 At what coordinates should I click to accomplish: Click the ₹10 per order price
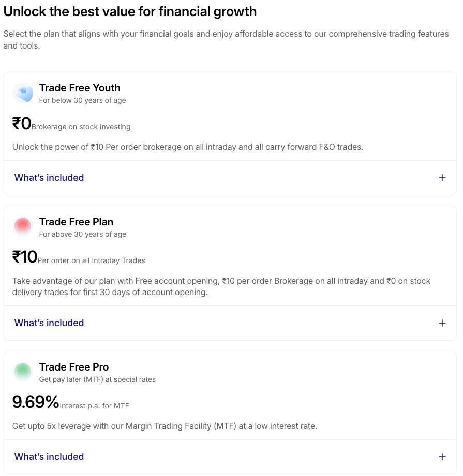click(x=25, y=257)
